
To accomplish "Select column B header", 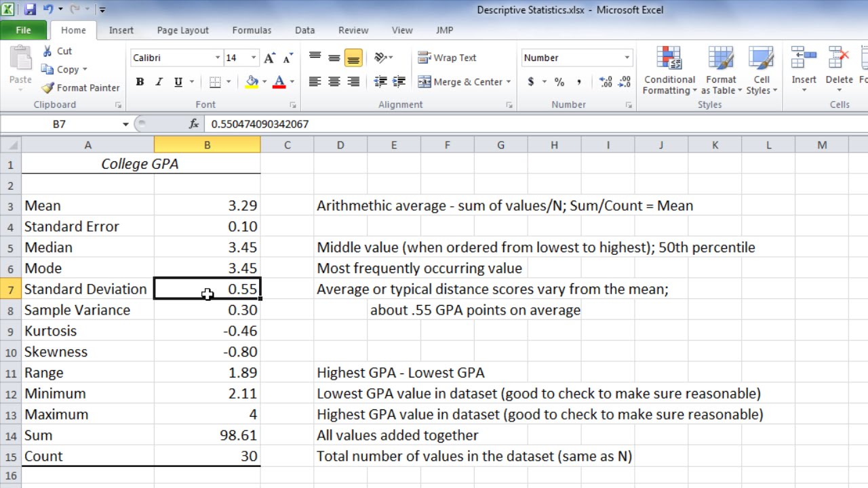I will 207,144.
